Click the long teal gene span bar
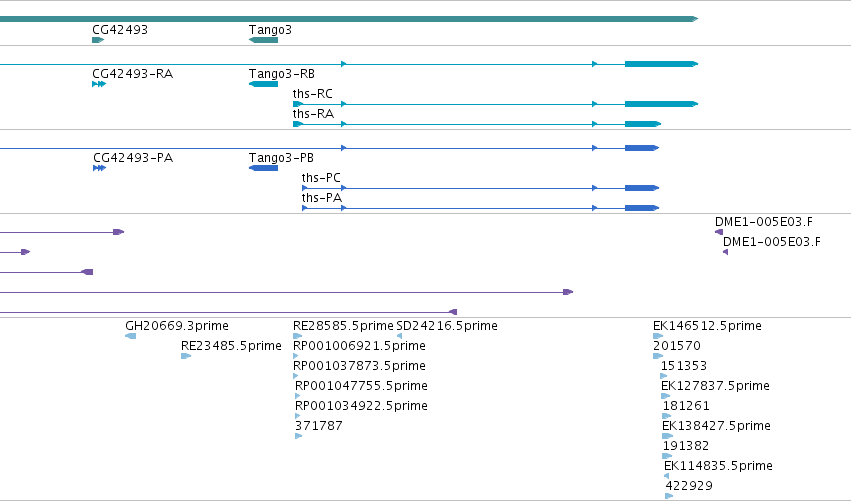The height and width of the screenshot is (501, 851). tap(348, 19)
